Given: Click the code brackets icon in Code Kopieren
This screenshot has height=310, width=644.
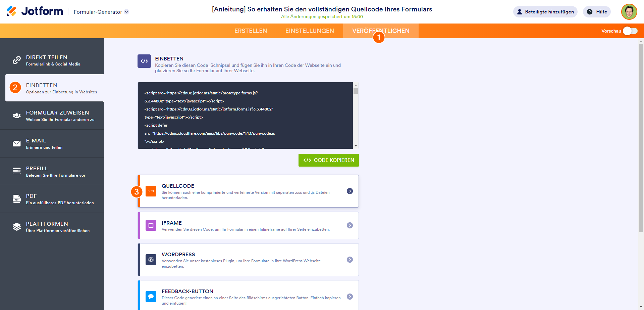Looking at the screenshot, I should (x=307, y=160).
